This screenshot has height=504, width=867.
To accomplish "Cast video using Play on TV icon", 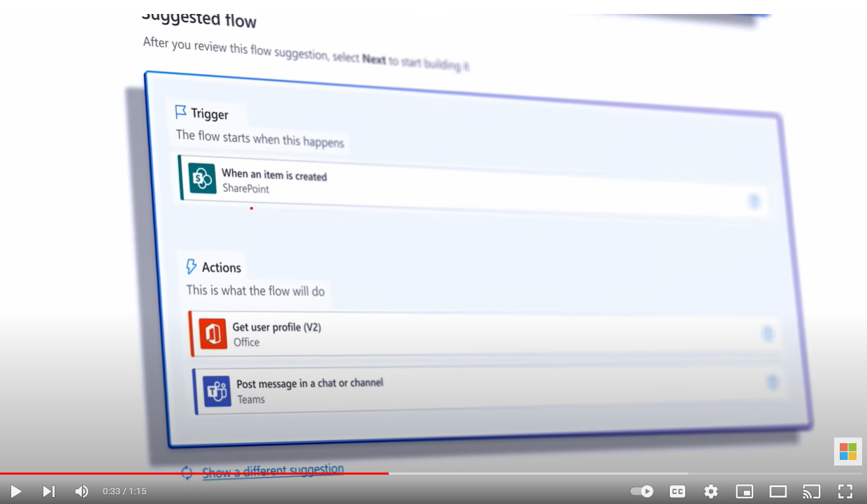I will [811, 491].
